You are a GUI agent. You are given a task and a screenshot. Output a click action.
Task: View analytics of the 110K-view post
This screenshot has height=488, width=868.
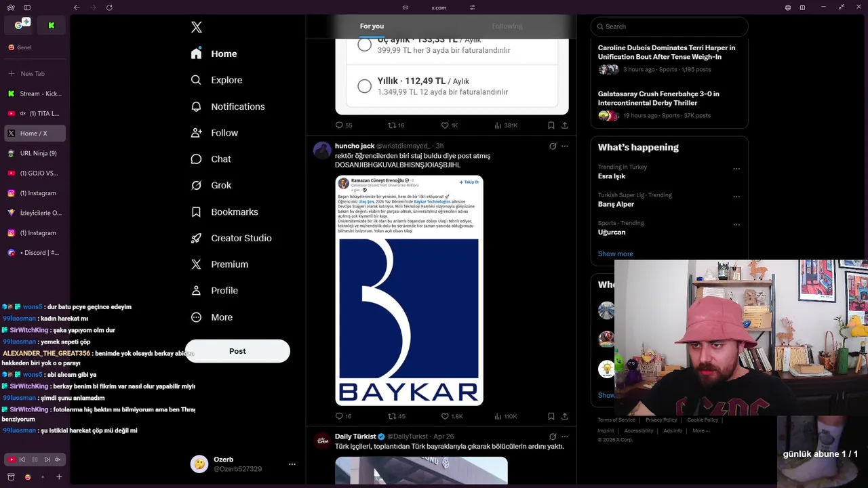click(x=506, y=416)
